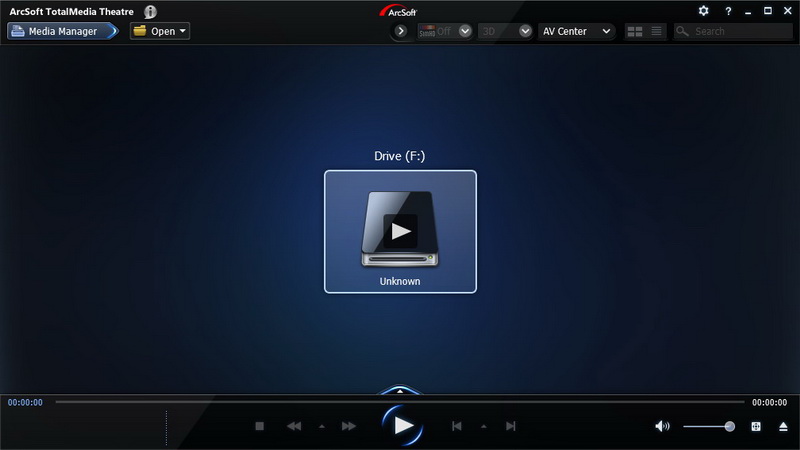Toggle full screen mode
This screenshot has width=800, height=450.
point(756,427)
